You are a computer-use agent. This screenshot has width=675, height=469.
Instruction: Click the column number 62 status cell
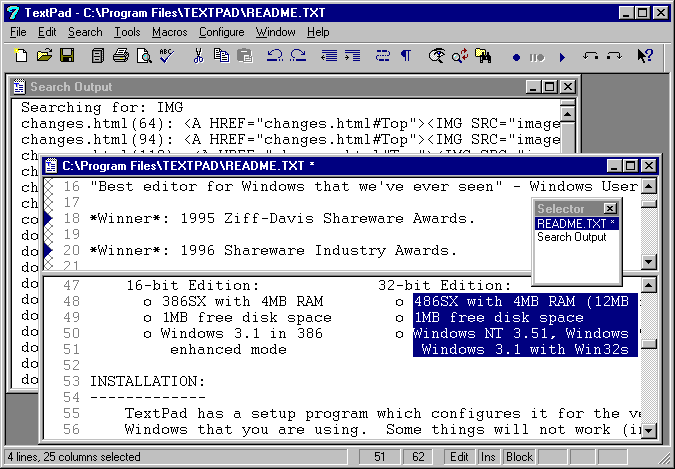[x=418, y=457]
